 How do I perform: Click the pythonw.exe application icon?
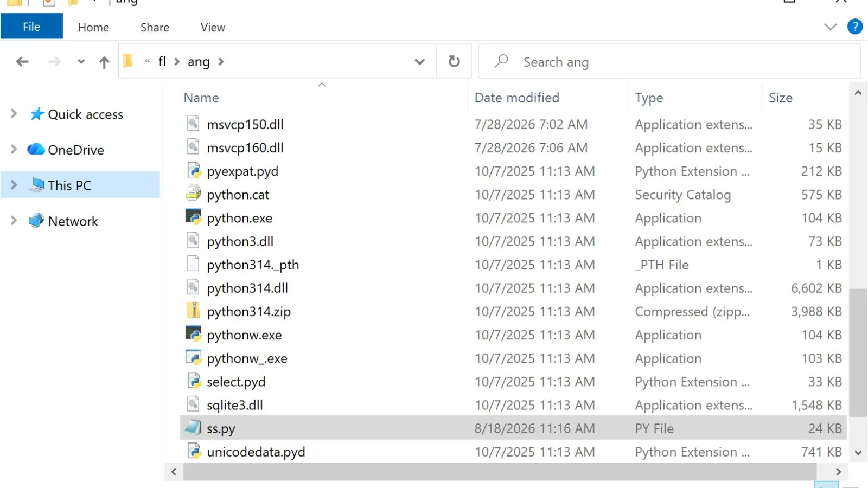[193, 334]
